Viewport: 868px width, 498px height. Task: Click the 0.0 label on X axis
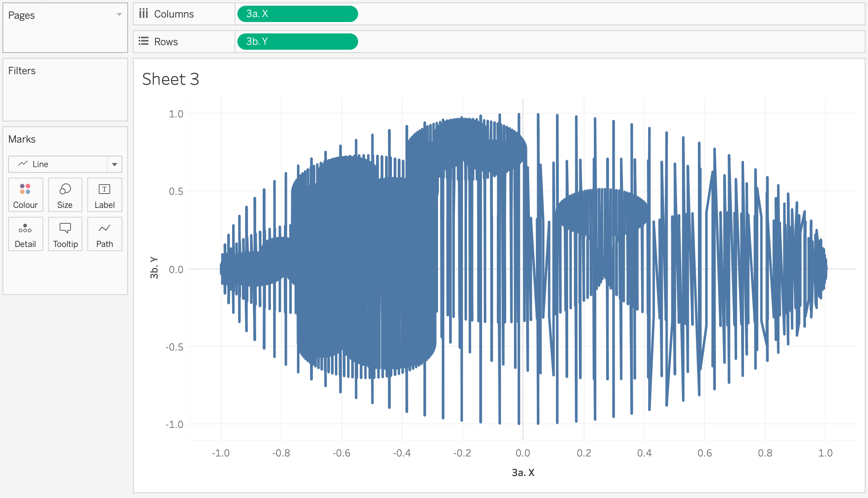tap(523, 453)
